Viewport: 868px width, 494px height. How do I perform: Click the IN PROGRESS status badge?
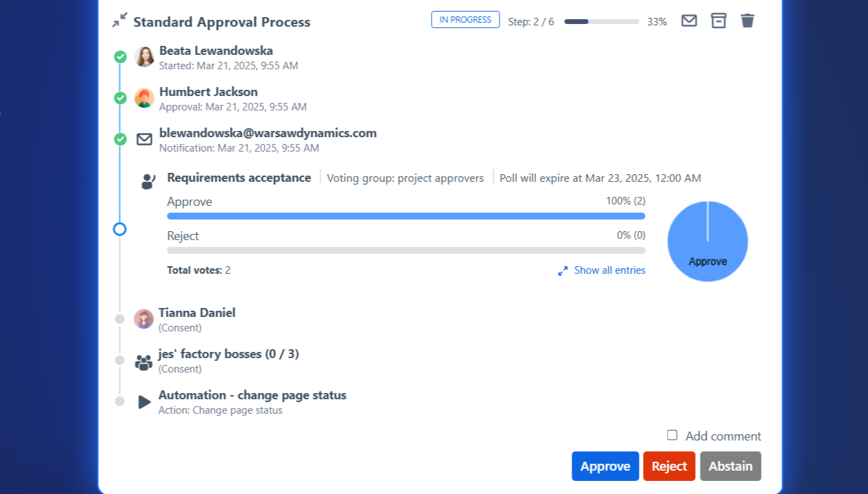pyautogui.click(x=465, y=20)
